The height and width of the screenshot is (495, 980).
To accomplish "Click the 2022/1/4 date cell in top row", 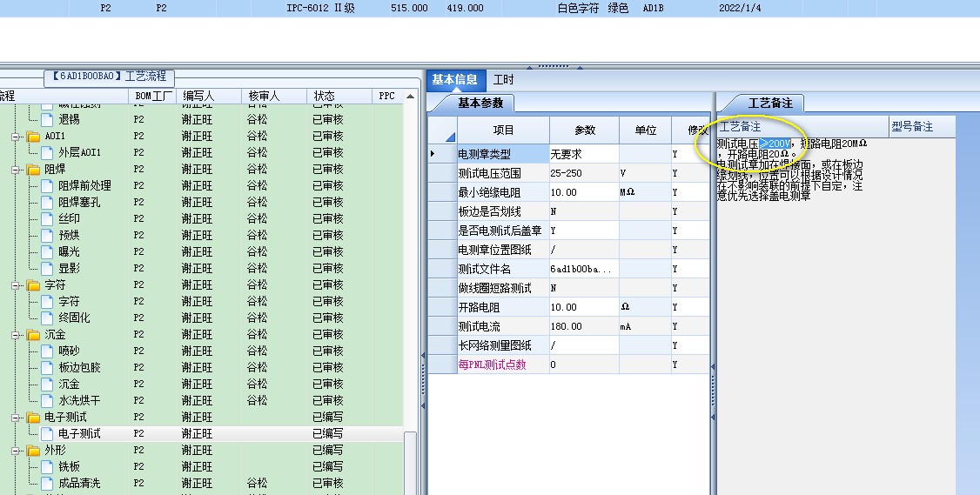I will coord(740,8).
